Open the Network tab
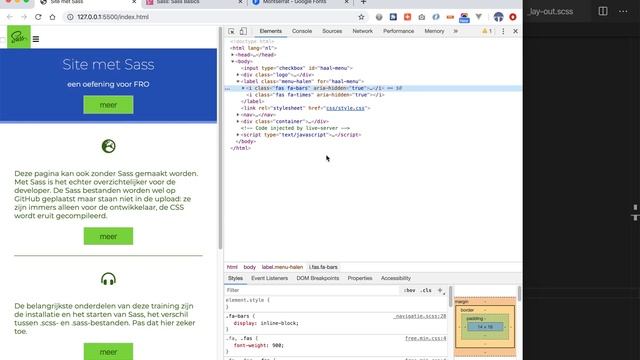Screen dimensions: 640x360 click(362, 31)
